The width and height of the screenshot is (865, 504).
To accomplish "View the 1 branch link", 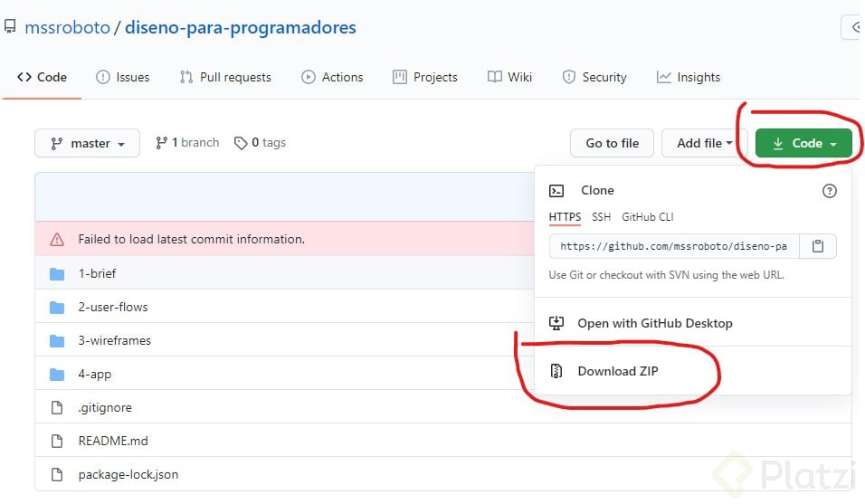I will (x=187, y=143).
